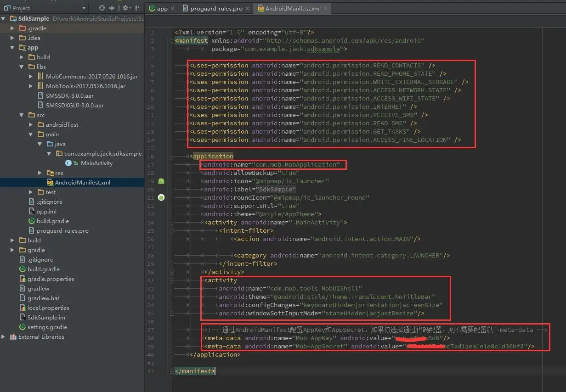
Task: Close the app editor tab
Action: pos(172,8)
